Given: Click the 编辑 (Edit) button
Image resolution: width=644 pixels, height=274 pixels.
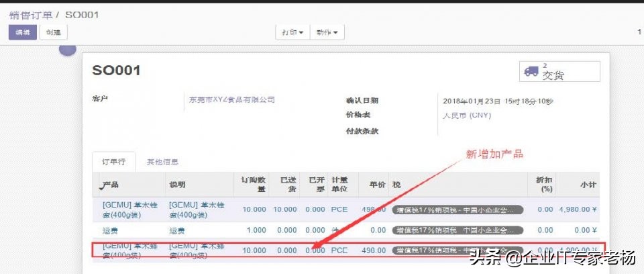Looking at the screenshot, I should pos(23,32).
